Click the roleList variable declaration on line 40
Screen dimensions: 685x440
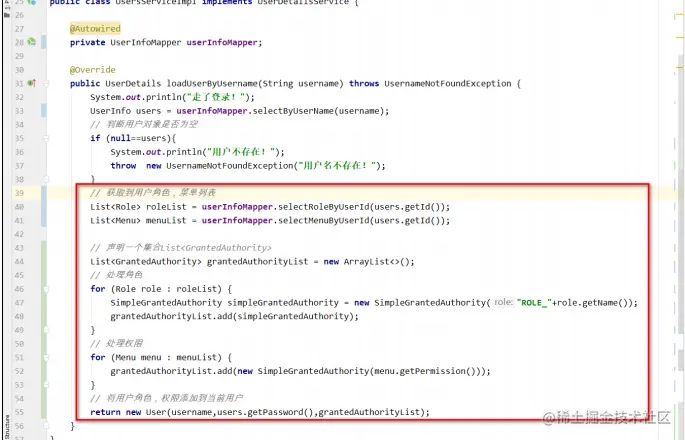pyautogui.click(x=166, y=207)
